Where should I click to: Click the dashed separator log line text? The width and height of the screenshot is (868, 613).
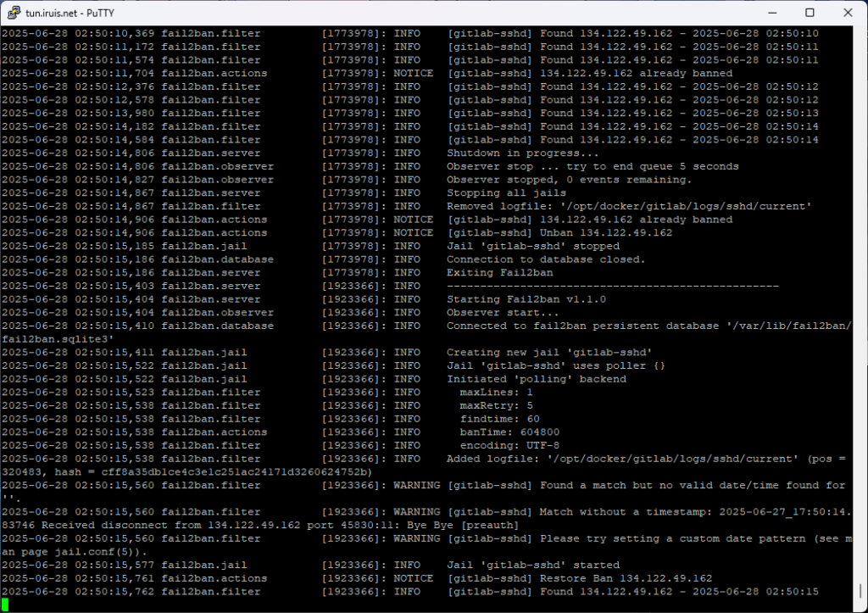pyautogui.click(x=613, y=286)
